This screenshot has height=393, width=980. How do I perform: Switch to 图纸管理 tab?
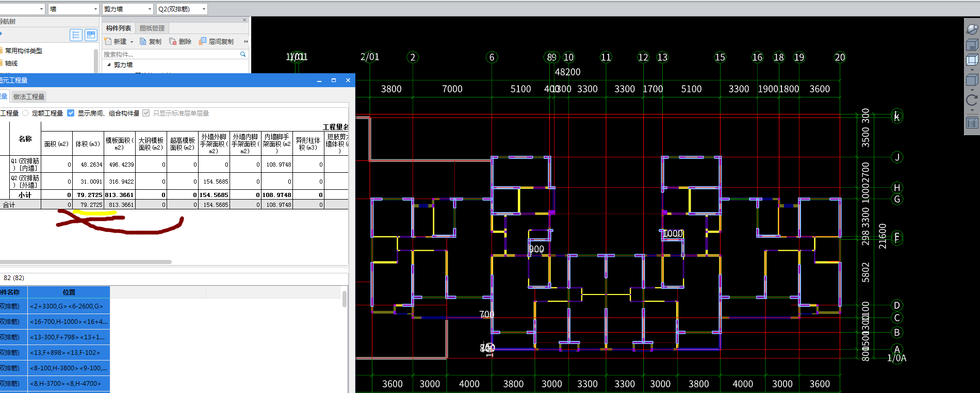(x=152, y=28)
